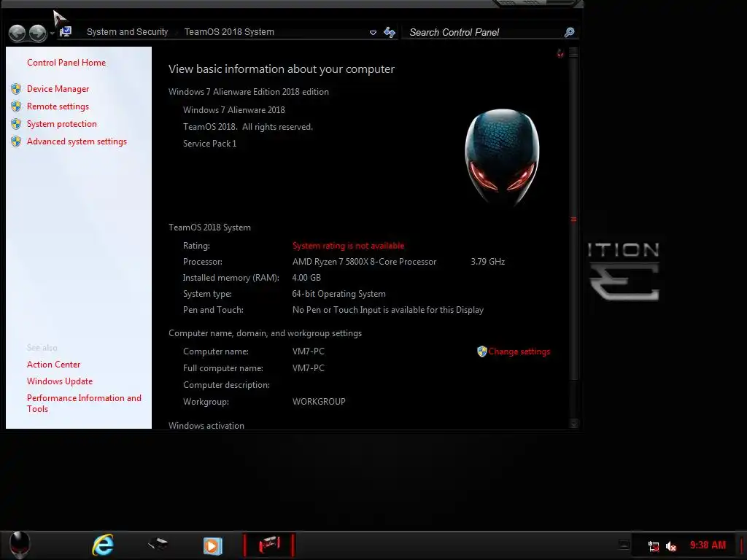Select the AMD Ryzen 7 5800X processor text
Screen dimensions: 747x560
click(365, 262)
